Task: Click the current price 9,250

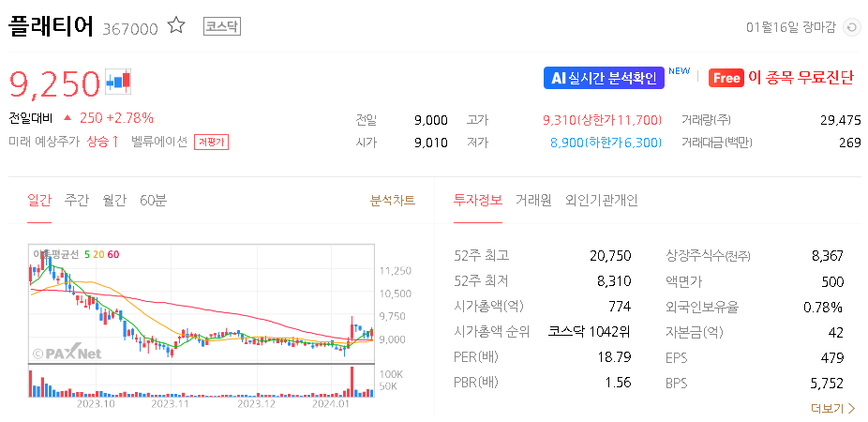Action: pyautogui.click(x=54, y=83)
